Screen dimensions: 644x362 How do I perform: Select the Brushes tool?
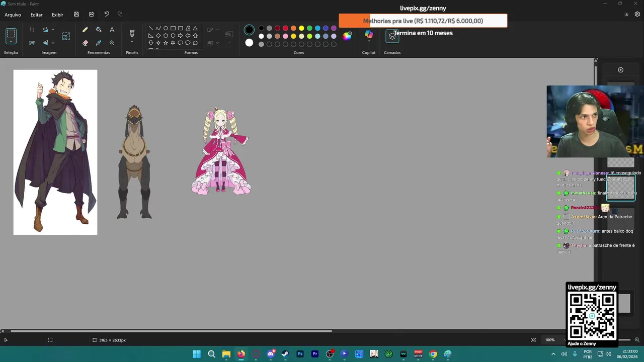click(132, 33)
